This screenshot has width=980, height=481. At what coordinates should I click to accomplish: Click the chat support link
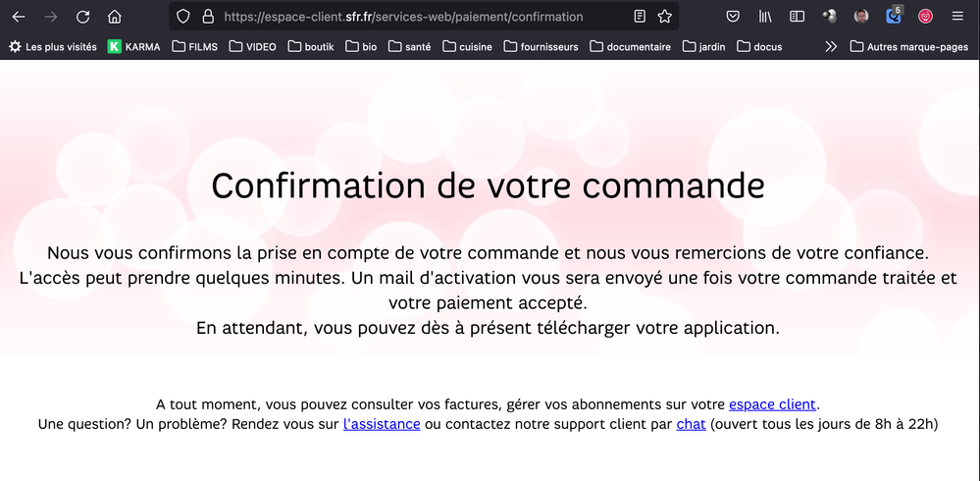691,424
